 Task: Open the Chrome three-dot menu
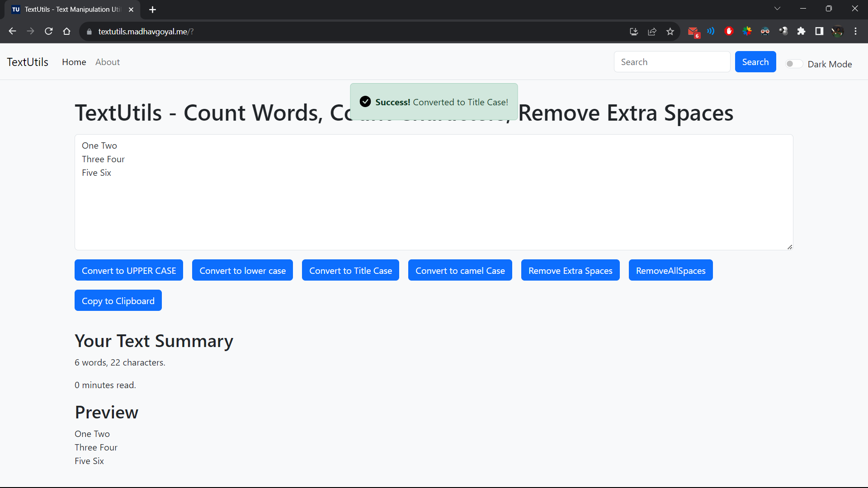coord(855,31)
